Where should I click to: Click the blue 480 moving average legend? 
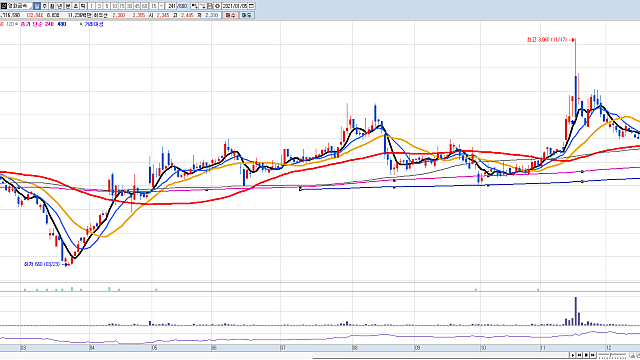point(62,24)
